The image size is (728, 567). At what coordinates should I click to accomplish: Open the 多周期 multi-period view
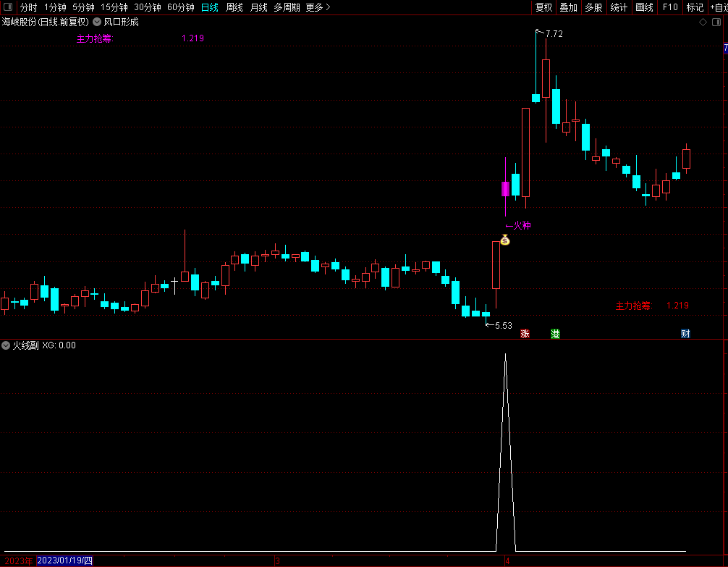[287, 7]
